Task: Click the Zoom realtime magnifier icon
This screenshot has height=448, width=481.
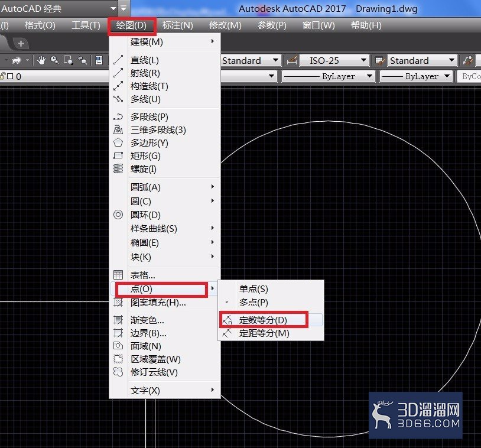Action: (x=54, y=60)
